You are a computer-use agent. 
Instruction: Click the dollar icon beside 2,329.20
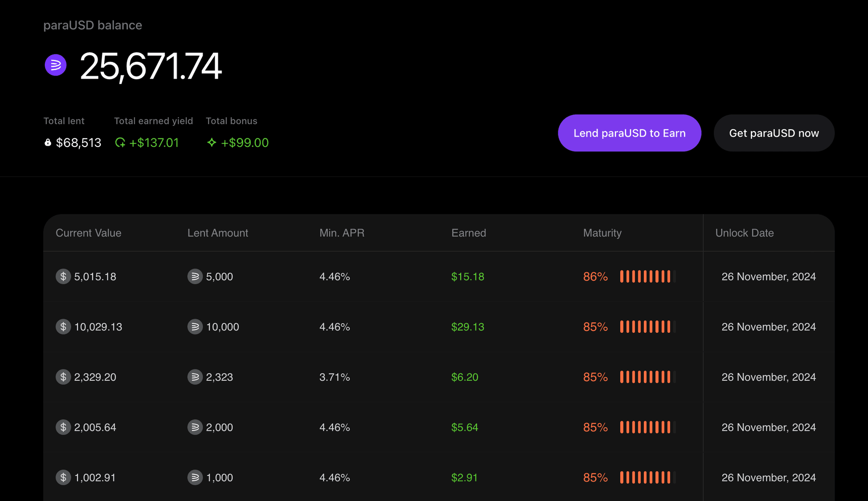(63, 377)
